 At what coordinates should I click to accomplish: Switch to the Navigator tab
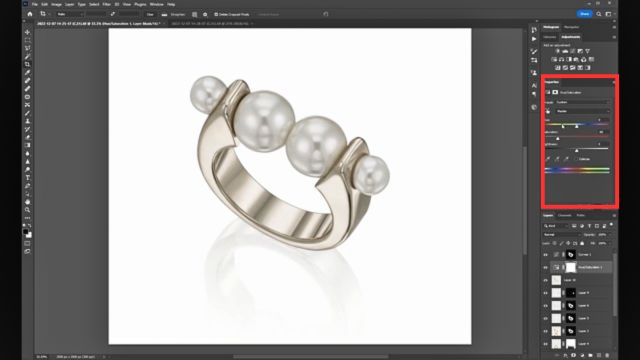pos(571,27)
